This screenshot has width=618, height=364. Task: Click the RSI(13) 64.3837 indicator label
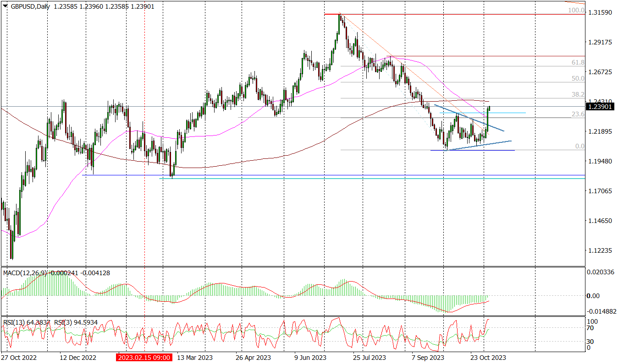tap(26, 322)
